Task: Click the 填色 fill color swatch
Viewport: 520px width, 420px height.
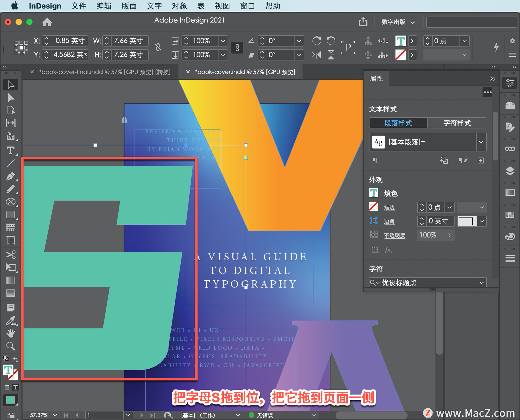Action: tap(374, 193)
